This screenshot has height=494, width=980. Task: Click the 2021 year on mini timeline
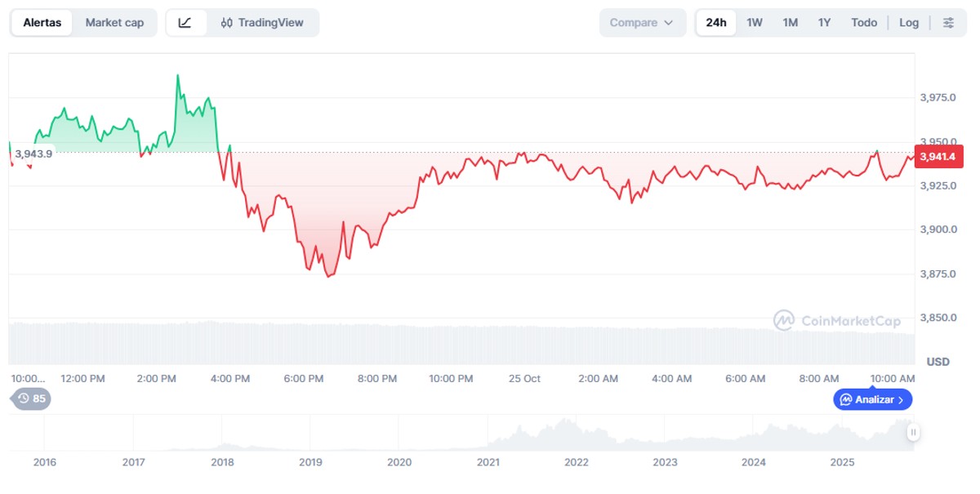[x=488, y=462]
